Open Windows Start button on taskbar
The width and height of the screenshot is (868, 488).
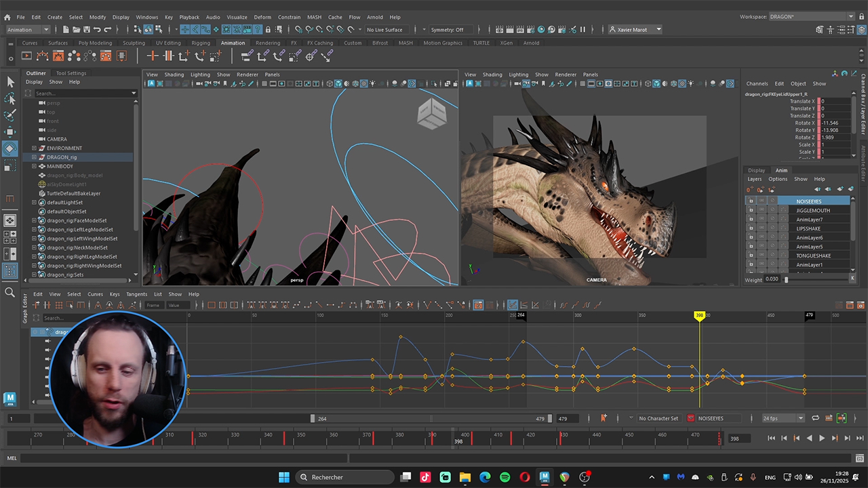coord(283,477)
